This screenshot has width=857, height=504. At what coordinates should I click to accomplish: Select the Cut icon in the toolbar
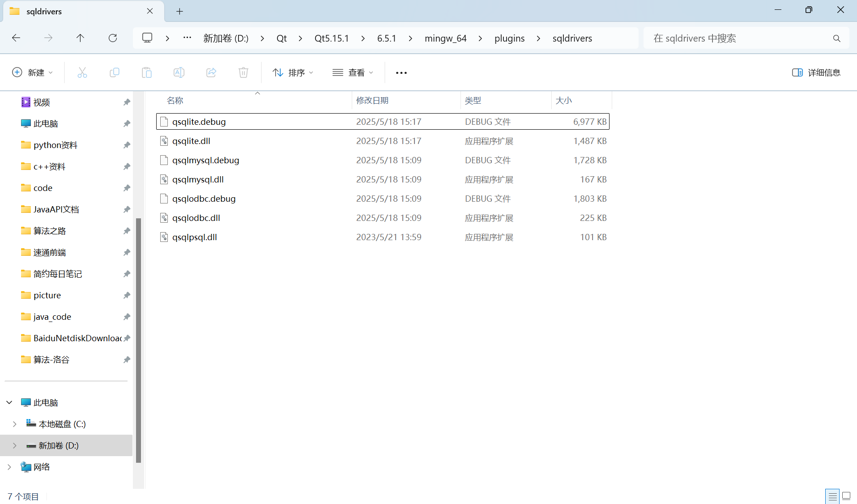(82, 72)
